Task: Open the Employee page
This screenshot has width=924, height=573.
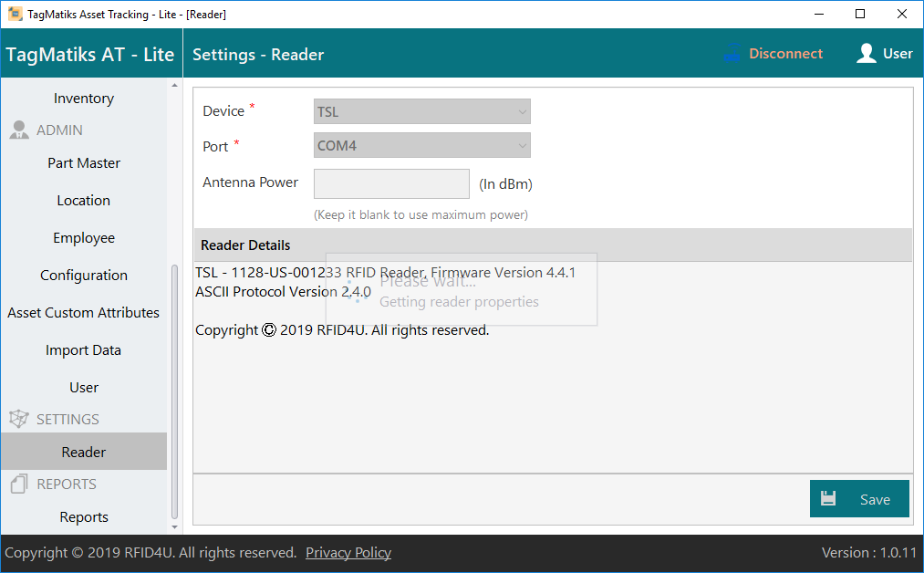Action: click(x=84, y=238)
